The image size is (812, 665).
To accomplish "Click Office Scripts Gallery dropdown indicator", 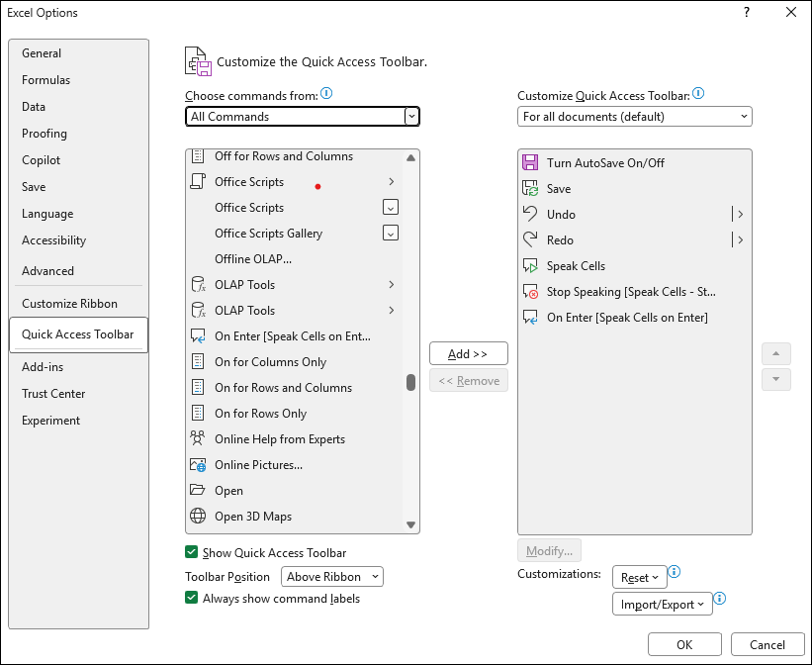I will tap(391, 234).
